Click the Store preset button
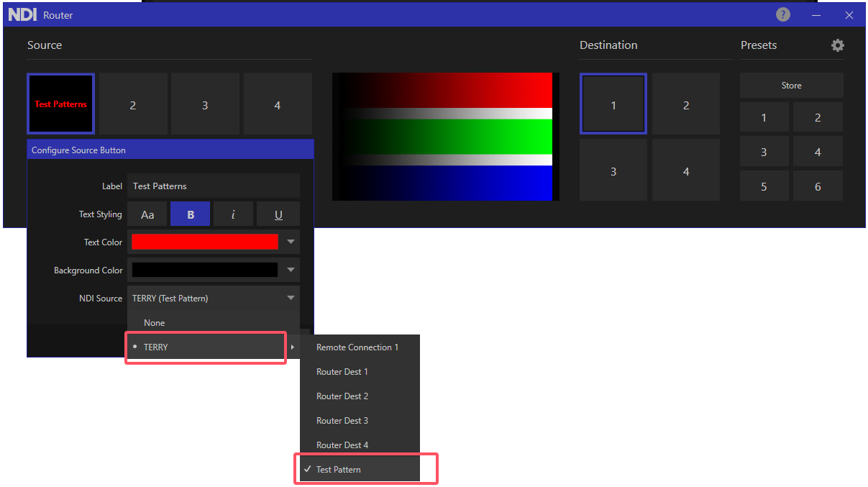Viewport: 868px width, 487px height. pyautogui.click(x=791, y=86)
